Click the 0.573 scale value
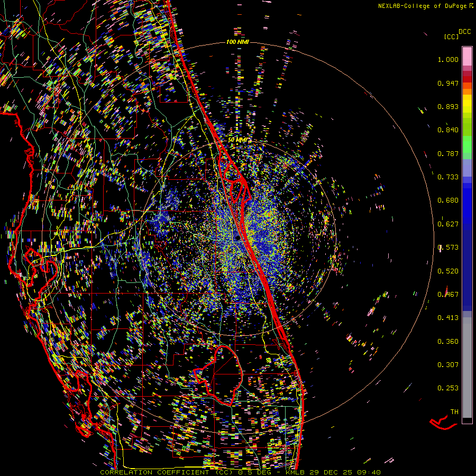This screenshot has width=476, height=476. click(x=448, y=248)
